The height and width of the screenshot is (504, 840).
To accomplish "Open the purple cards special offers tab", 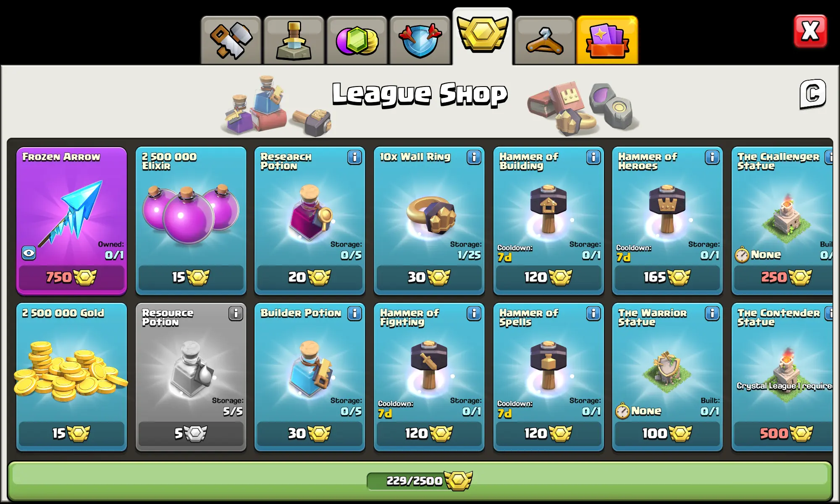I will click(607, 40).
